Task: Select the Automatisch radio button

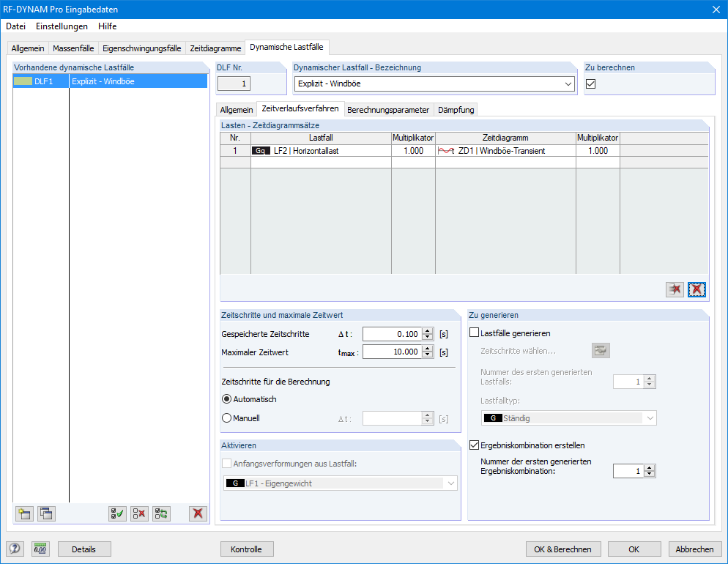Action: [x=226, y=399]
